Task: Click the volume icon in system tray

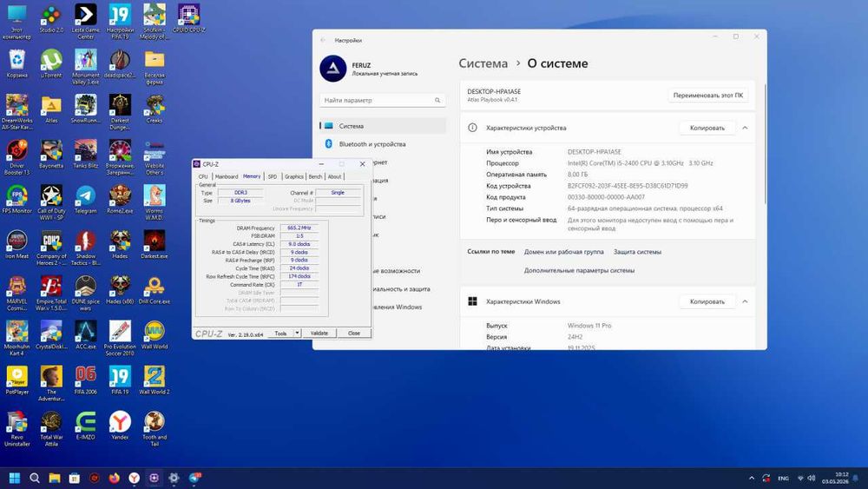Action: pyautogui.click(x=812, y=479)
